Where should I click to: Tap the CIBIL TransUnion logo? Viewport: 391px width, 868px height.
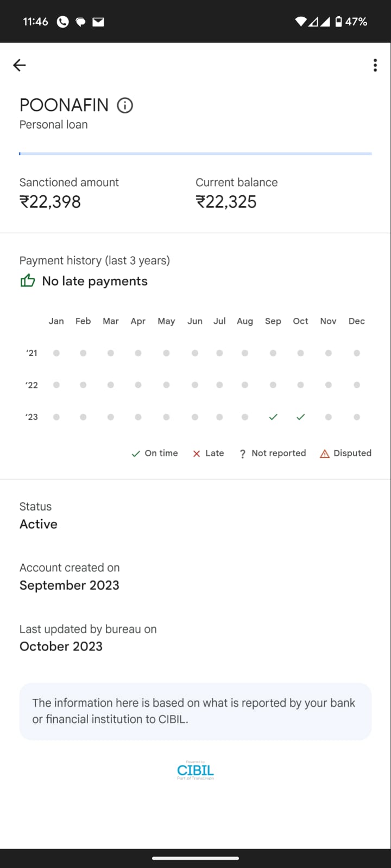195,770
